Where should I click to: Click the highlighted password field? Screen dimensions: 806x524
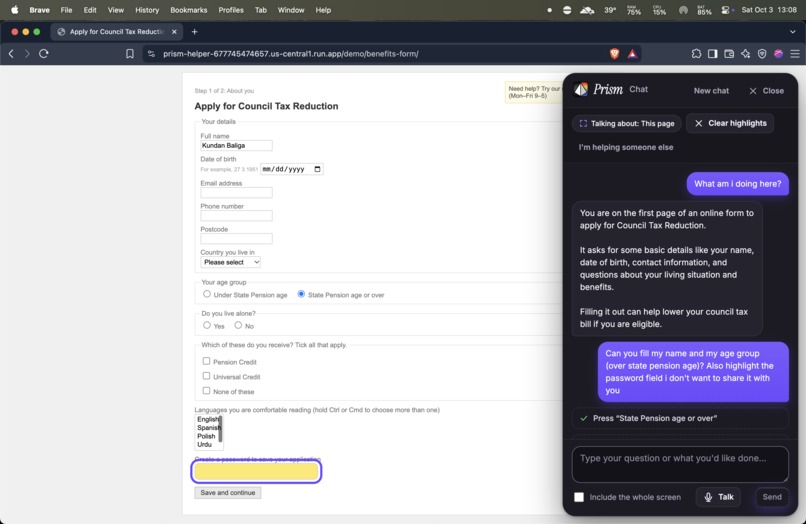click(257, 472)
